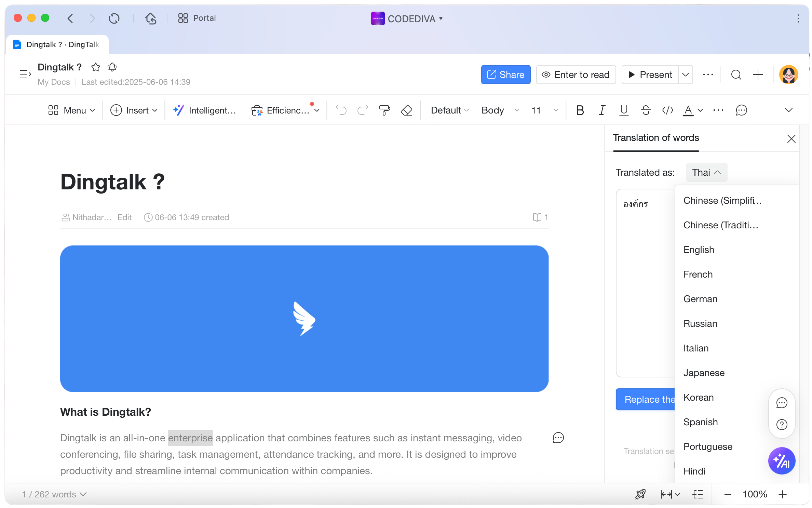812x508 pixels.
Task: Click the rocket icon in status bar
Action: click(640, 494)
